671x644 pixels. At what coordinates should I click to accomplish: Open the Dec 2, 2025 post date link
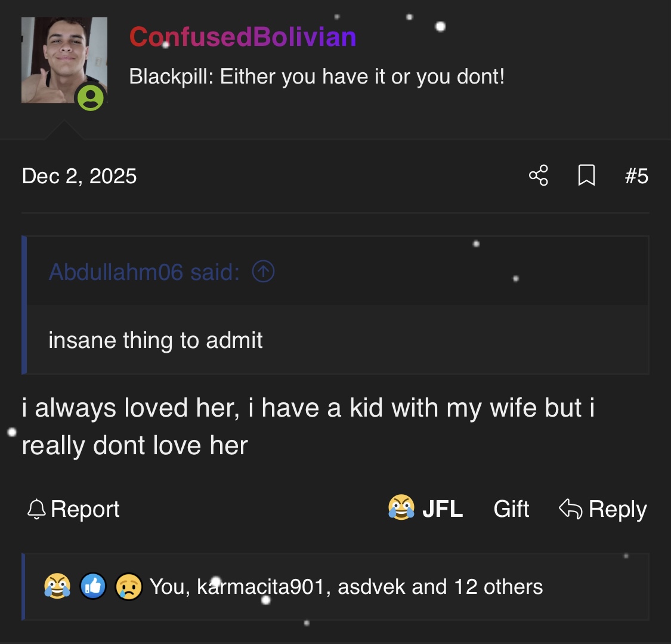coord(79,176)
